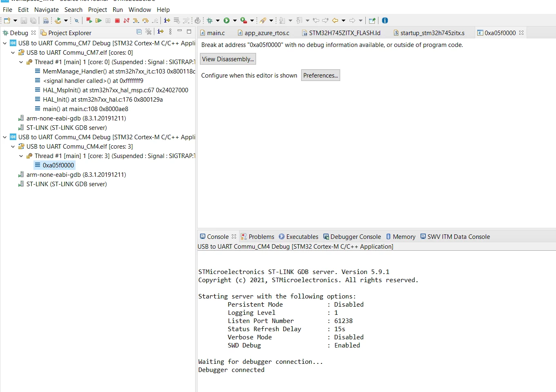Click the Suspend pause icon

point(108,20)
